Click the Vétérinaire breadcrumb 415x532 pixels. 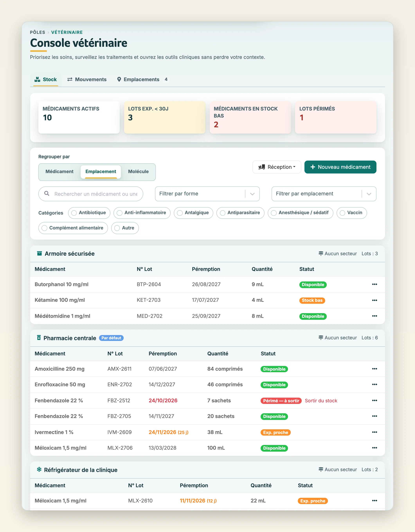point(67,32)
